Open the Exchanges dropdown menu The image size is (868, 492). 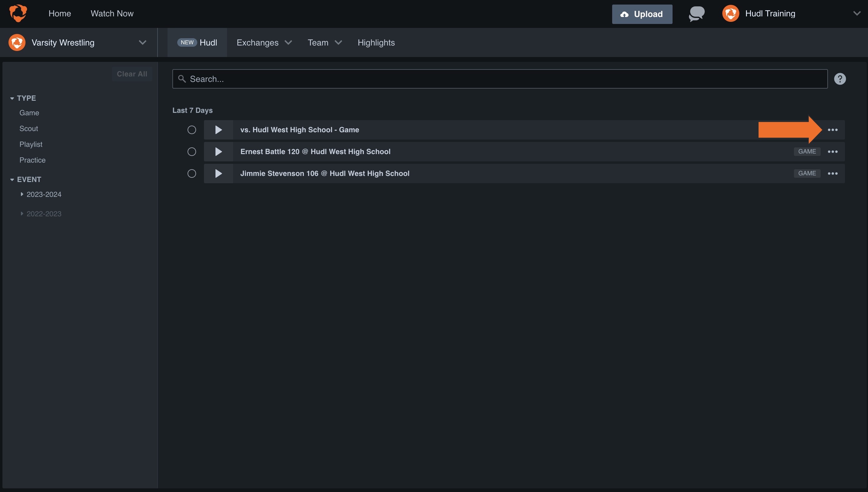(x=264, y=42)
